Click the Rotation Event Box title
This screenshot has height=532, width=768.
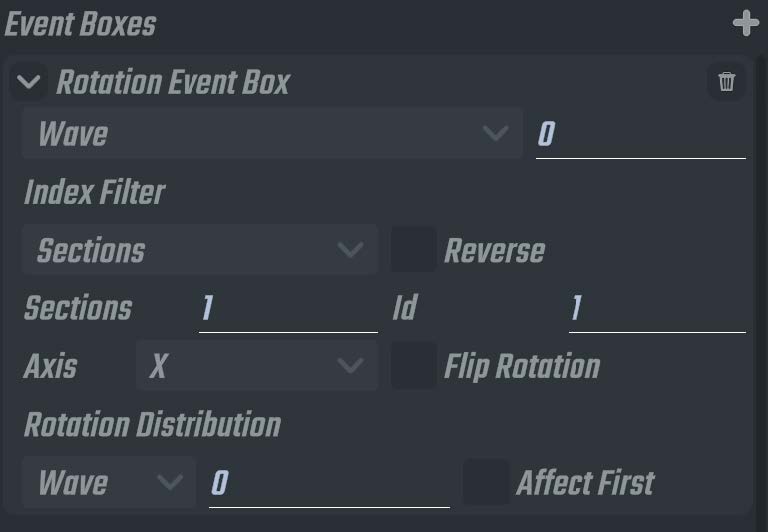point(173,82)
